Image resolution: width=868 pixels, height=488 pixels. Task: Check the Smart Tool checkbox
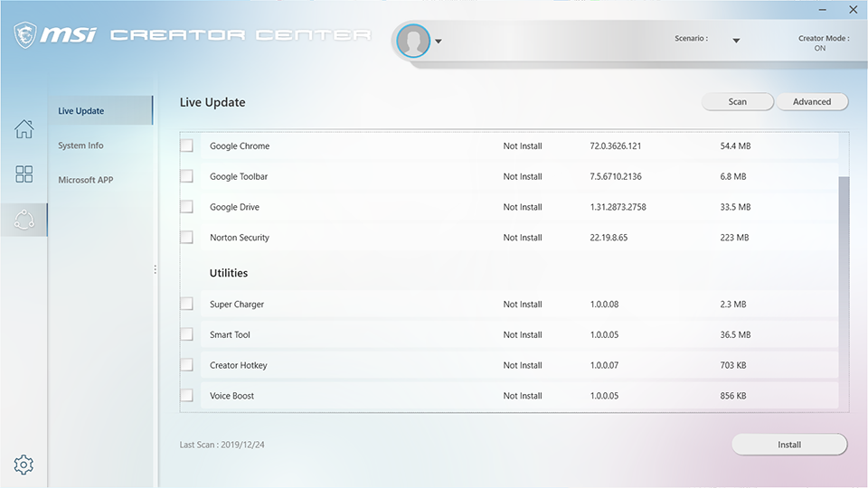pyautogui.click(x=186, y=334)
